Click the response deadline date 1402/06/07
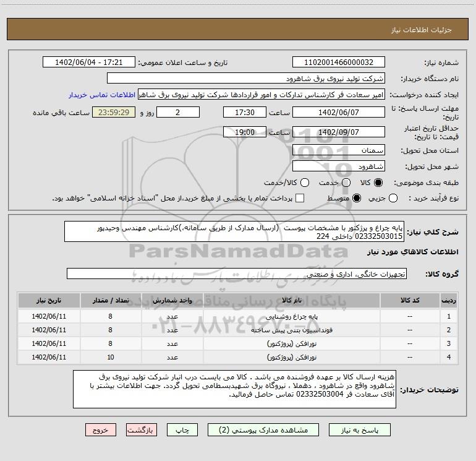 click(x=339, y=112)
